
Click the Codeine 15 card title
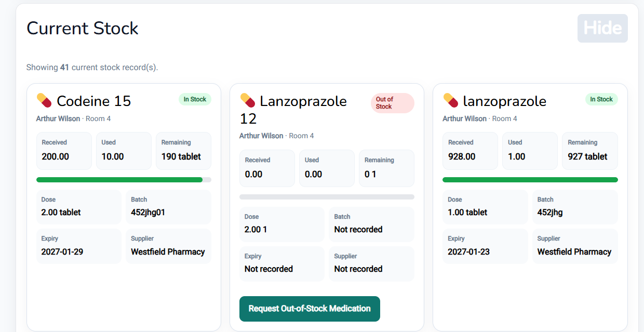[x=94, y=101]
